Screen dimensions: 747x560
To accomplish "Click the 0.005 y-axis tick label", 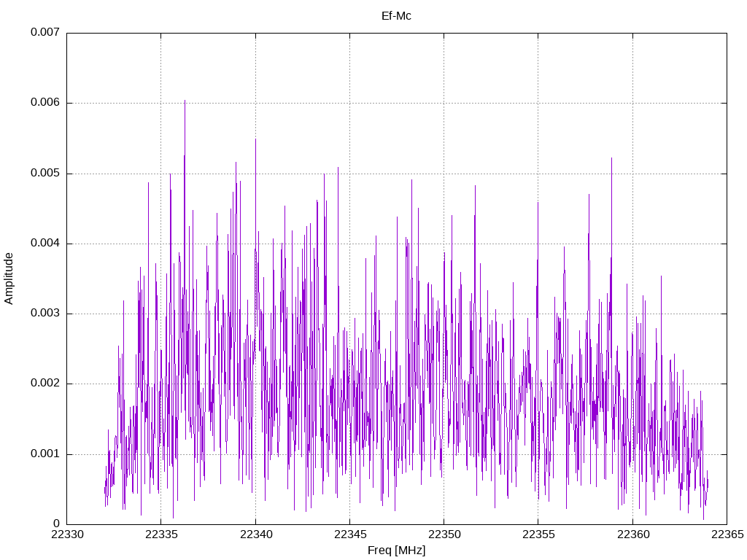I will 45,174.
